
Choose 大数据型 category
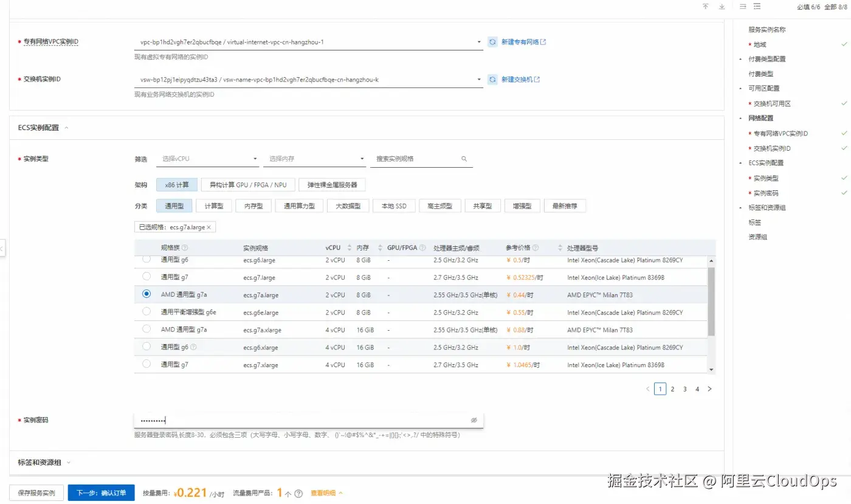[x=348, y=206]
